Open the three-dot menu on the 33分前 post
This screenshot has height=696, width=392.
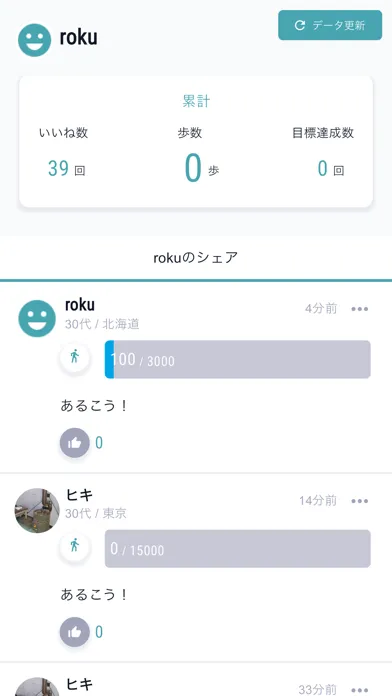click(360, 690)
